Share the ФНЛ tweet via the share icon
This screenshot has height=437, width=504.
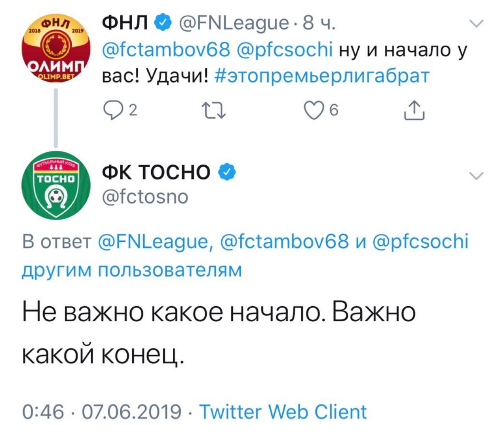point(414,110)
